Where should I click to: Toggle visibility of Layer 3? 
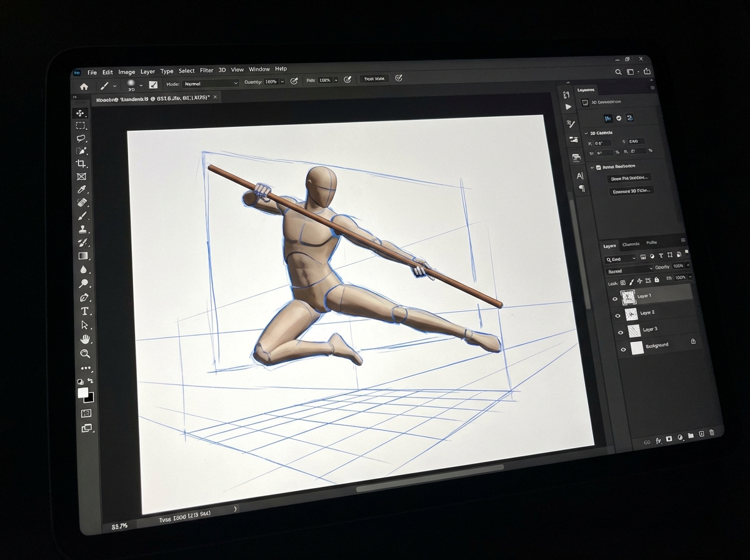coord(621,332)
